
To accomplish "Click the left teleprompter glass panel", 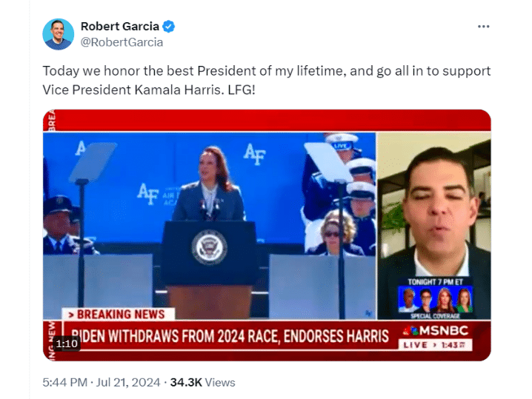I will pyautogui.click(x=91, y=161).
